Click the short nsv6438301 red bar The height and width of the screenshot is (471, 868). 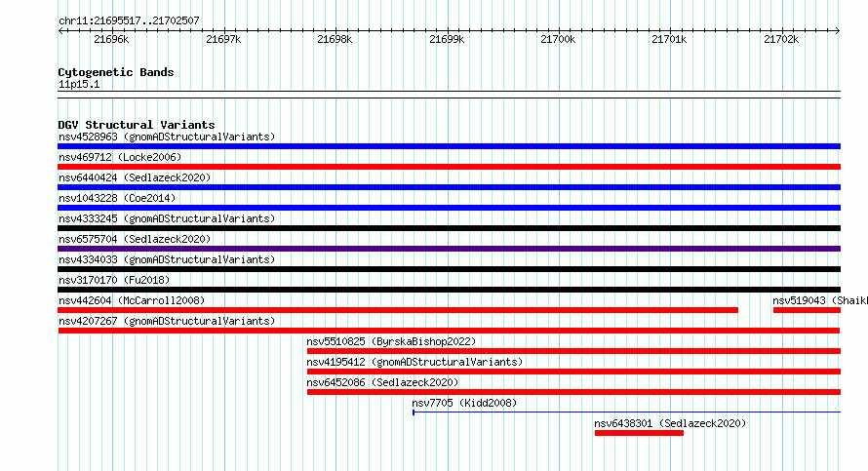[640, 433]
